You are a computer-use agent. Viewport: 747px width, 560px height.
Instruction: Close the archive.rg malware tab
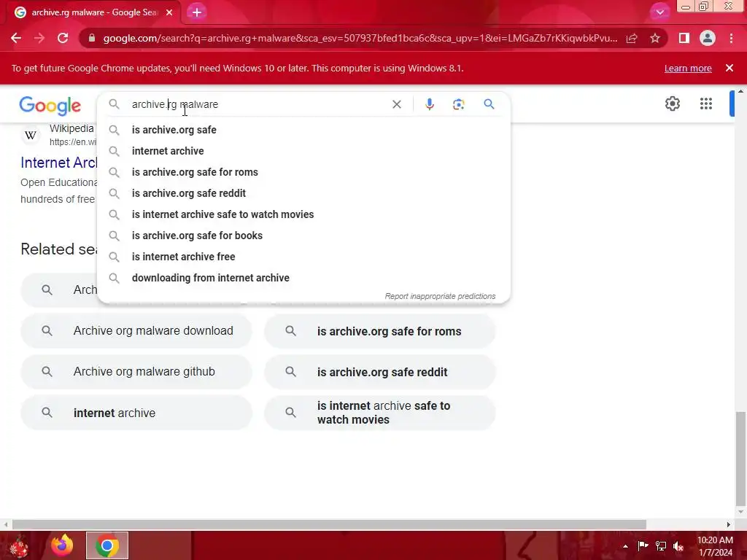click(x=169, y=12)
